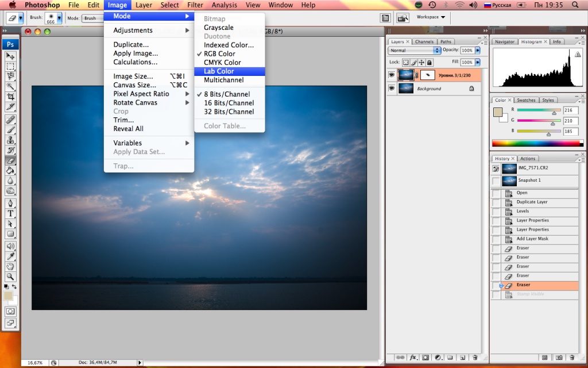Image resolution: width=588 pixels, height=368 pixels.
Task: Click the Layers panel trash icon
Action: [474, 358]
